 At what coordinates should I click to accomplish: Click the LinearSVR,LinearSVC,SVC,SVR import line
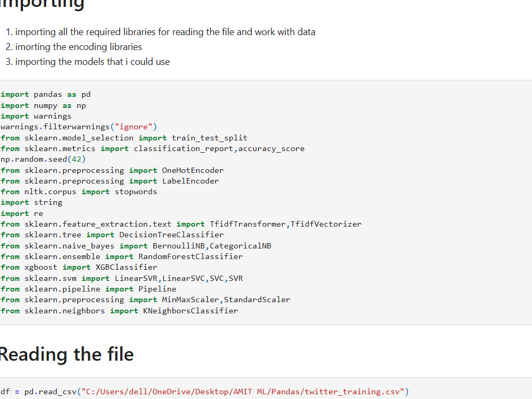(x=121, y=278)
